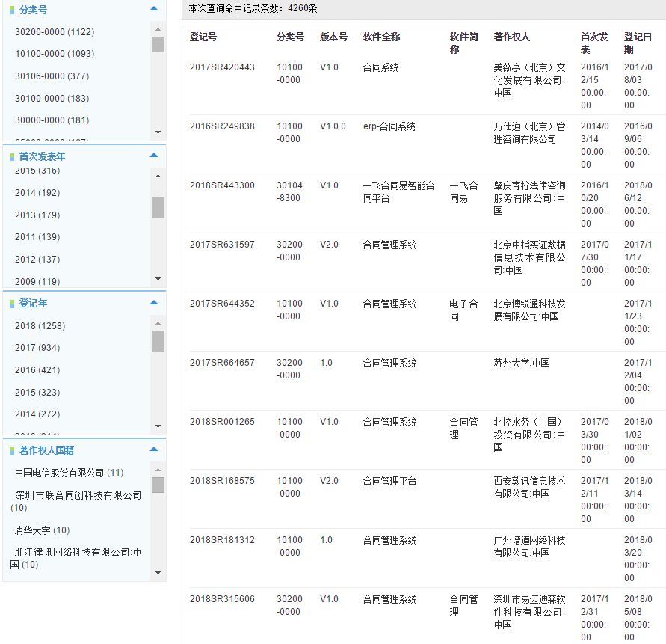Filter by owner 浙江律讯网络科技有限公司
This screenshot has height=644, width=666.
(x=76, y=558)
